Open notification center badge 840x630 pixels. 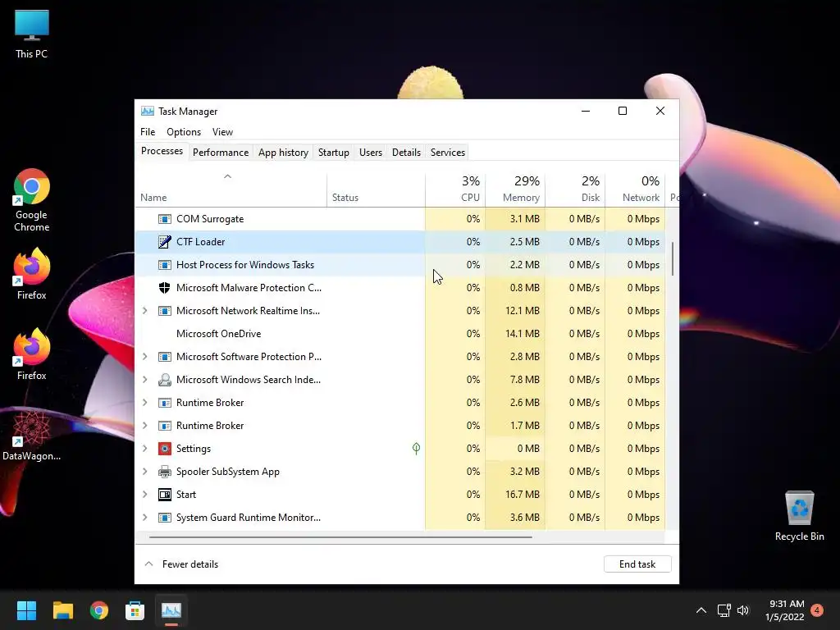point(817,610)
